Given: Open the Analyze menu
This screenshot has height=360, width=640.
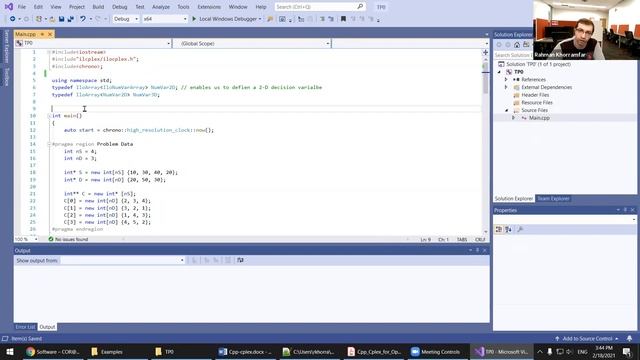Looking at the screenshot, I should pyautogui.click(x=161, y=7).
